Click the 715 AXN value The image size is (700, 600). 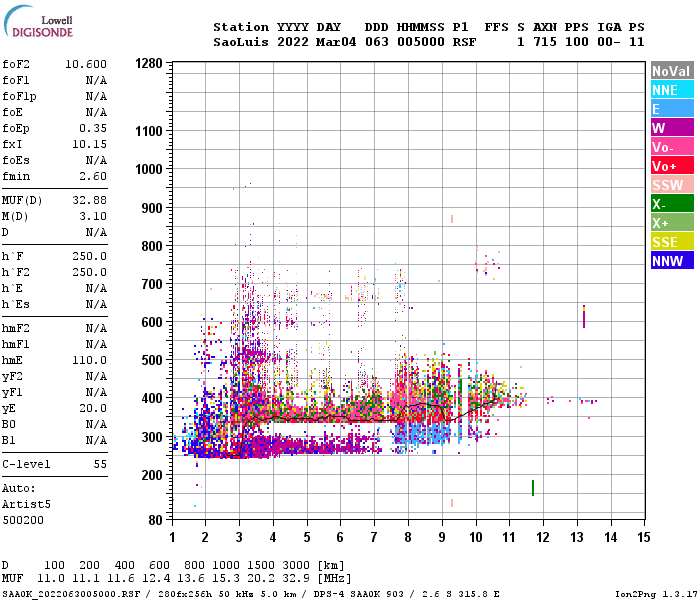point(545,42)
